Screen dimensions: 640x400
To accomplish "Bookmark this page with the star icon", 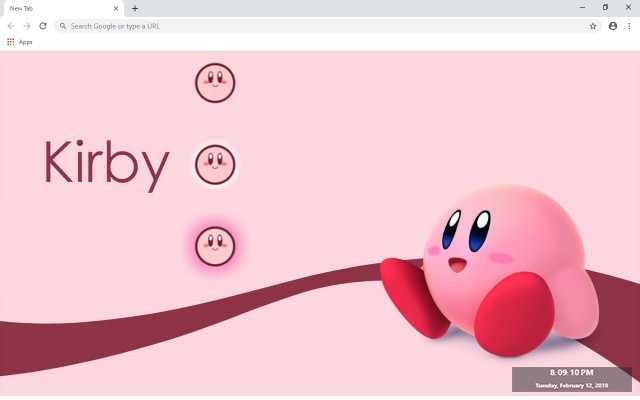I will 593,26.
